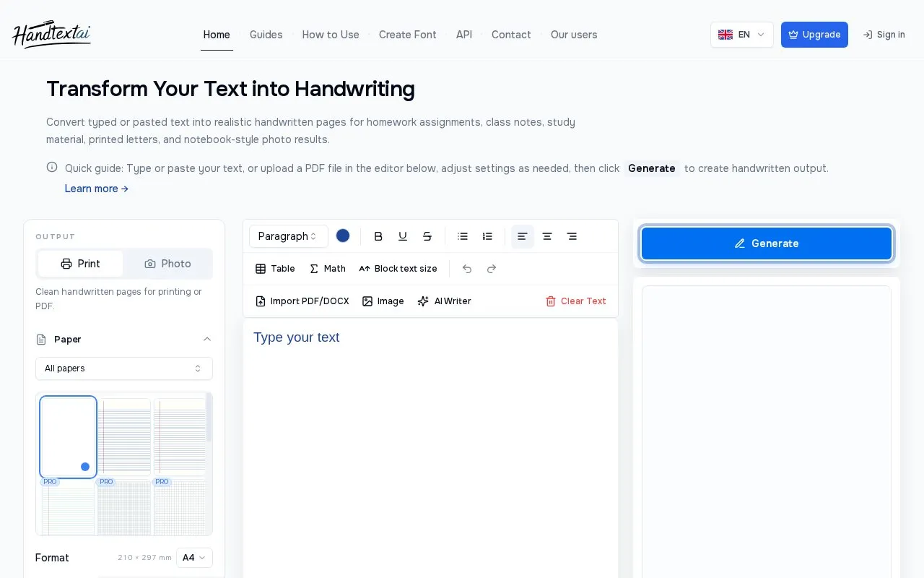Open the Paragraph style dropdown

[289, 236]
